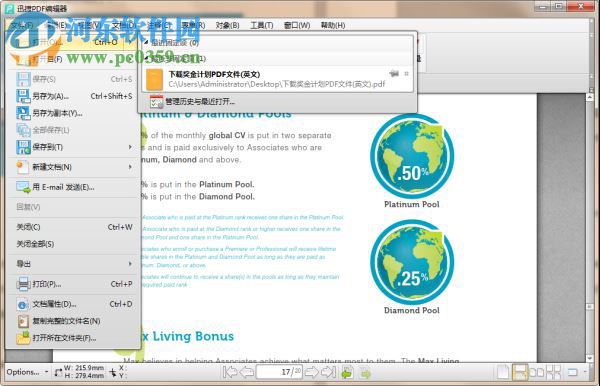Click the H: 279.4mm page height text

pos(84,376)
